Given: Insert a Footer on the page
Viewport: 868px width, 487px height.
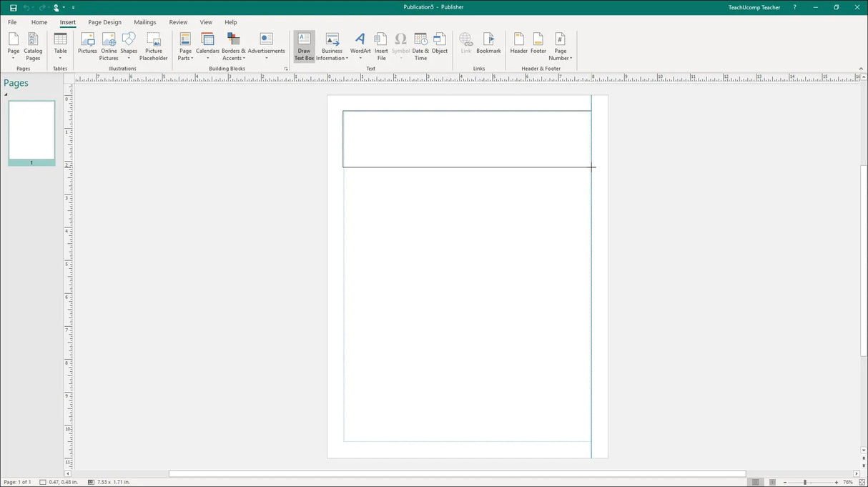Looking at the screenshot, I should point(538,43).
